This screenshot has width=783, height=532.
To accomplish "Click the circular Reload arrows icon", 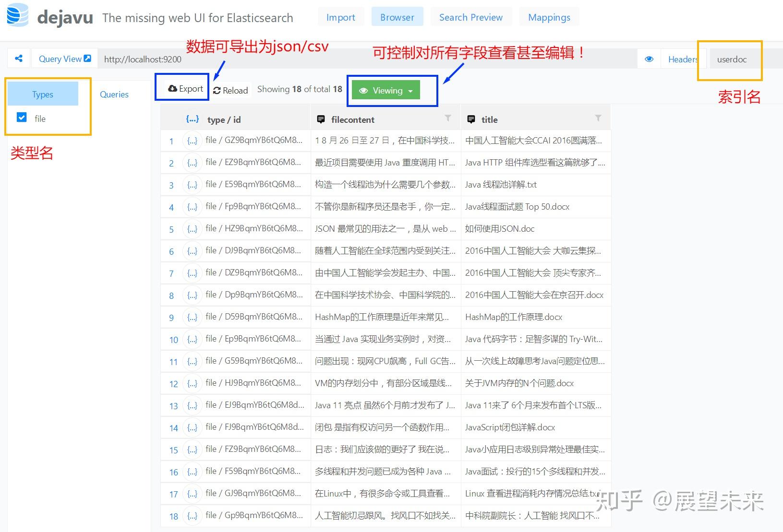I will [217, 90].
